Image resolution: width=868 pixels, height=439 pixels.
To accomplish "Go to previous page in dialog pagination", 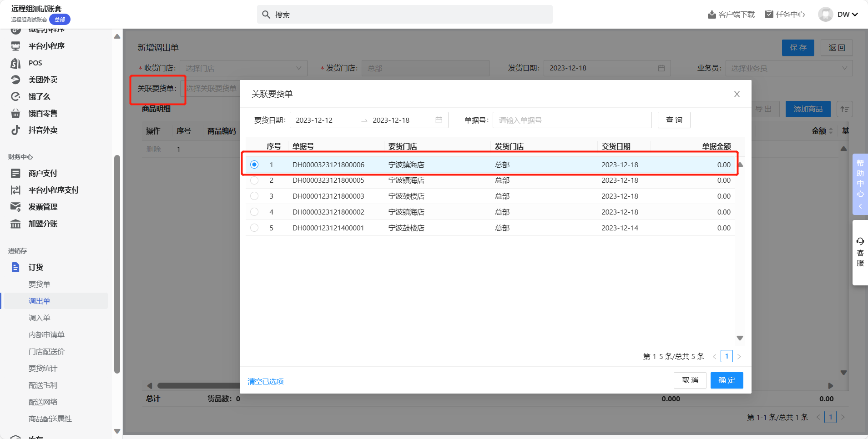I will [714, 357].
